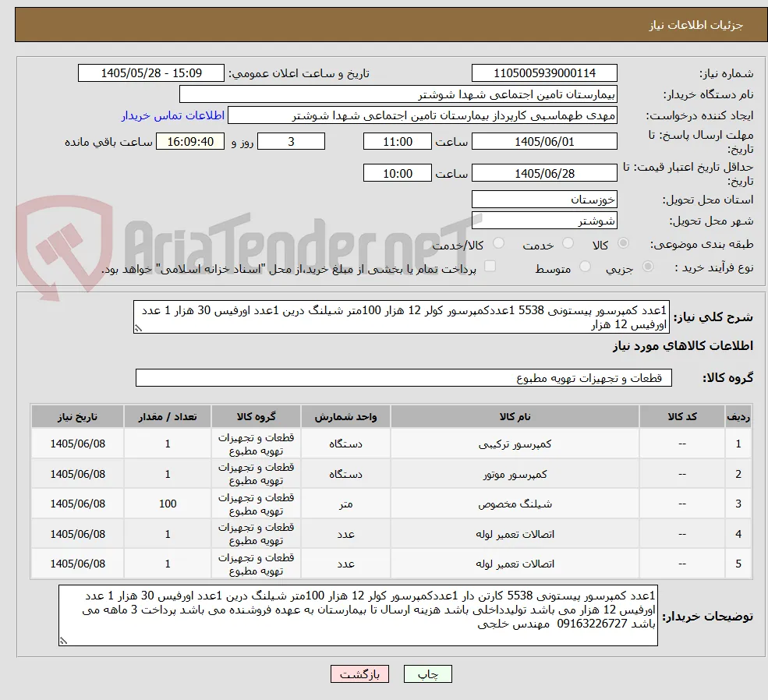Click the city field شوشتر
This screenshot has height=700, width=768.
pos(544,221)
